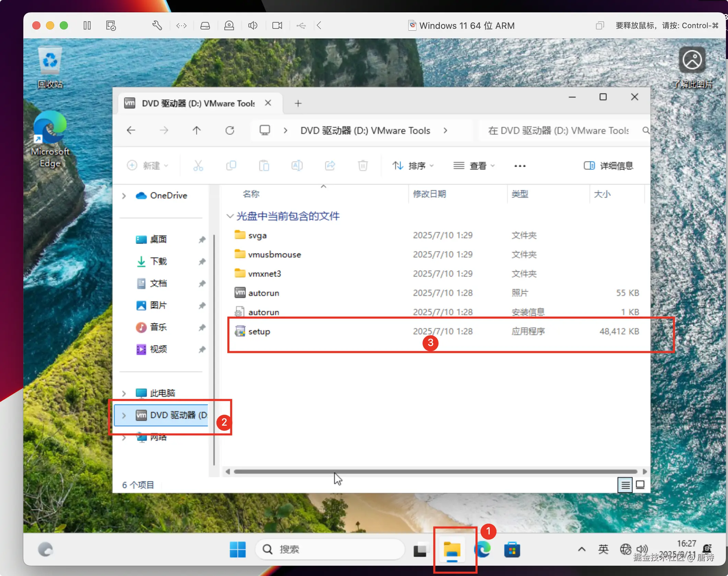The width and height of the screenshot is (728, 576).
Task: Click the VMware snapshot icon
Action: tap(111, 25)
